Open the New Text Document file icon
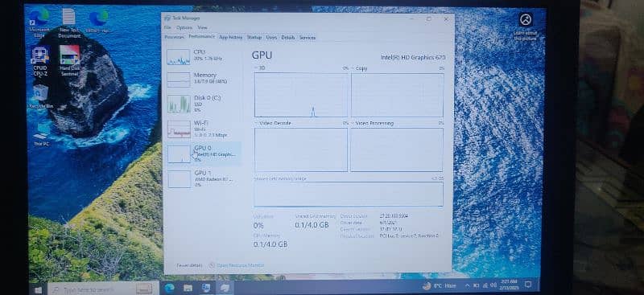This screenshot has width=644, height=295. coord(68,23)
